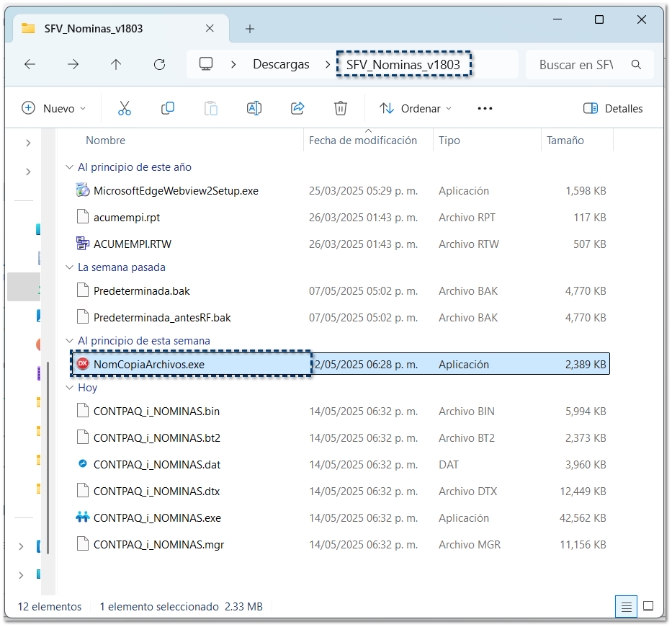Collapse the 'Hoy' file group
Image resolution: width=672 pixels, height=627 pixels.
click(70, 388)
